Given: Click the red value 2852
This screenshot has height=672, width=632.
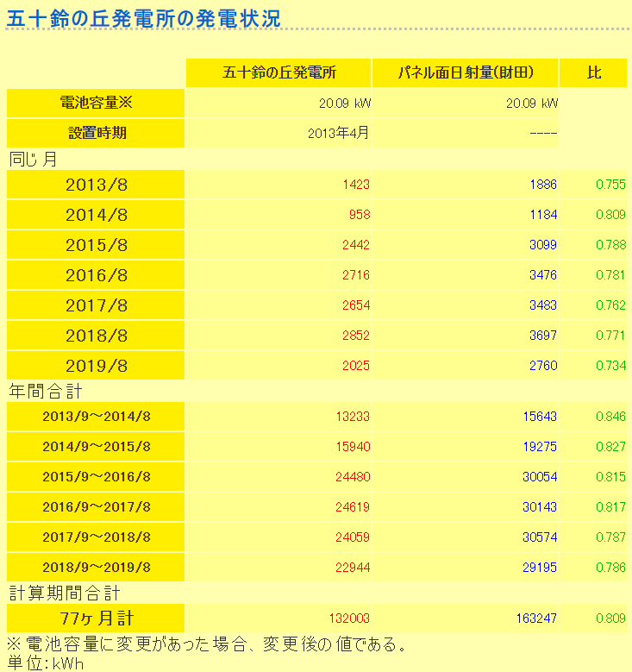Looking at the screenshot, I should pyautogui.click(x=356, y=336).
